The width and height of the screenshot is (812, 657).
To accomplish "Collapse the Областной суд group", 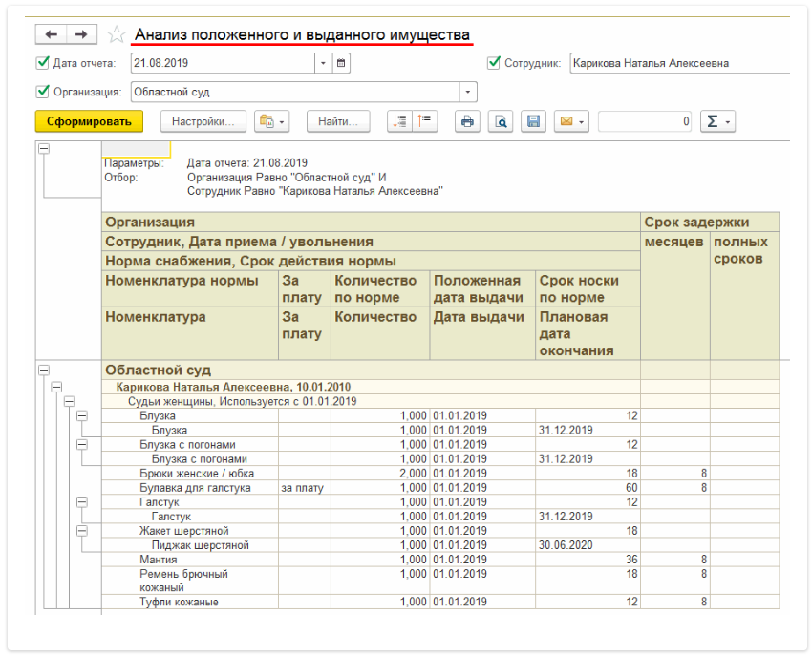I will [43, 370].
